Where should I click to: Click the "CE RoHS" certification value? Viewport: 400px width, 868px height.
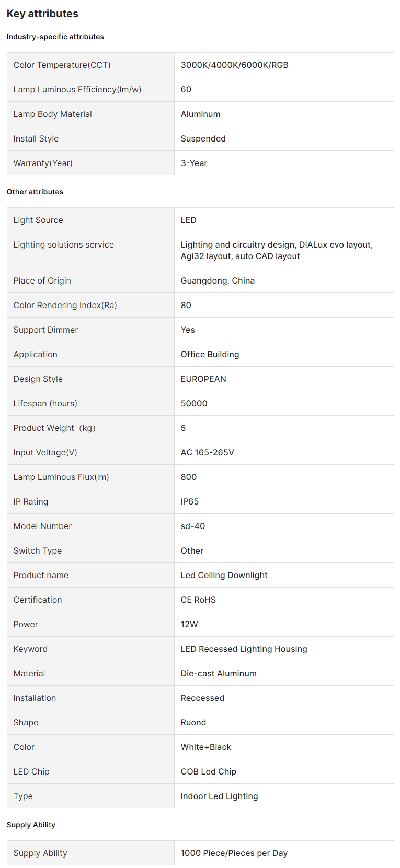(x=198, y=600)
